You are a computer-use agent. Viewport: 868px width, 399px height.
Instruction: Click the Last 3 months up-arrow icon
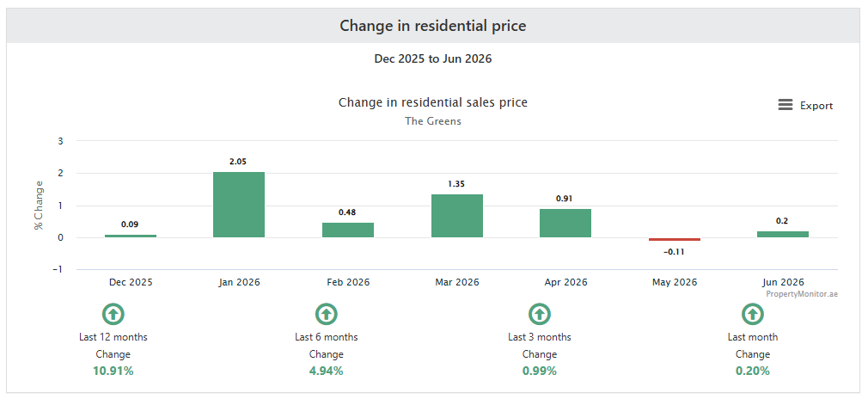pyautogui.click(x=539, y=314)
